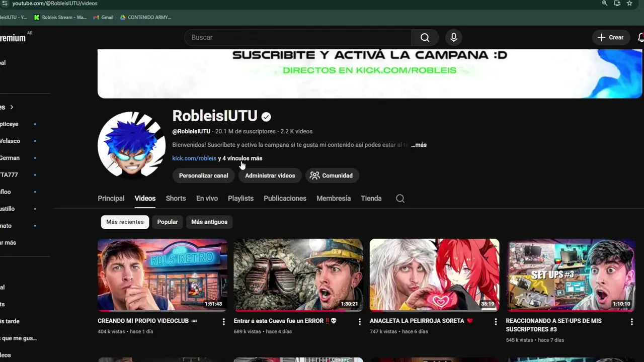Switch to Publicaciones tab
The image size is (644, 362).
[285, 199]
